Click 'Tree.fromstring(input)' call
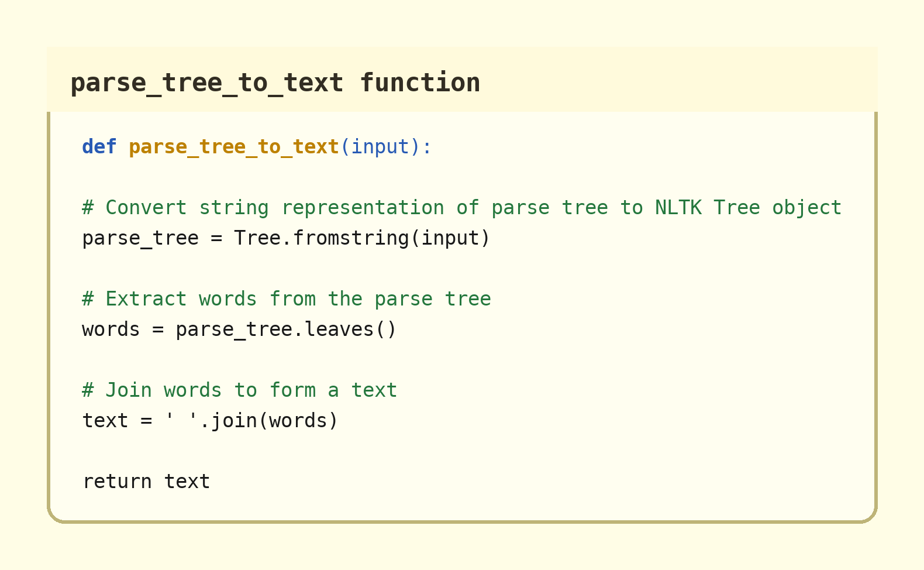Viewport: 924px width, 570px height. point(361,238)
